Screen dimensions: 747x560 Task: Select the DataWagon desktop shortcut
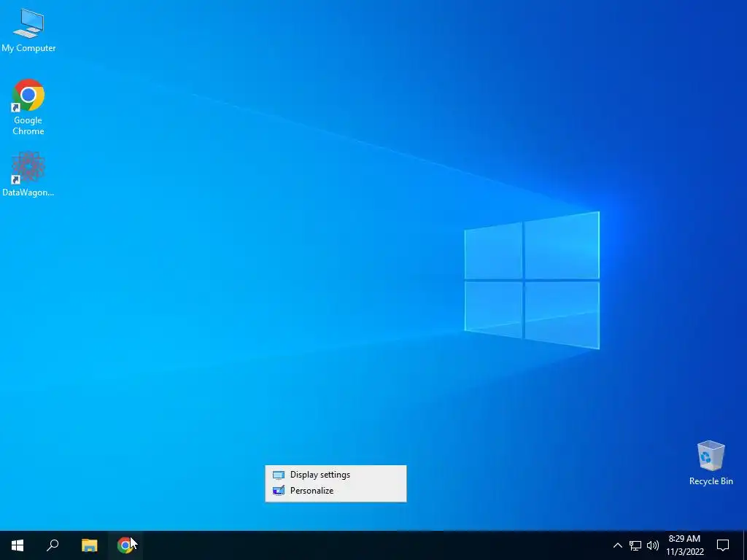point(28,174)
